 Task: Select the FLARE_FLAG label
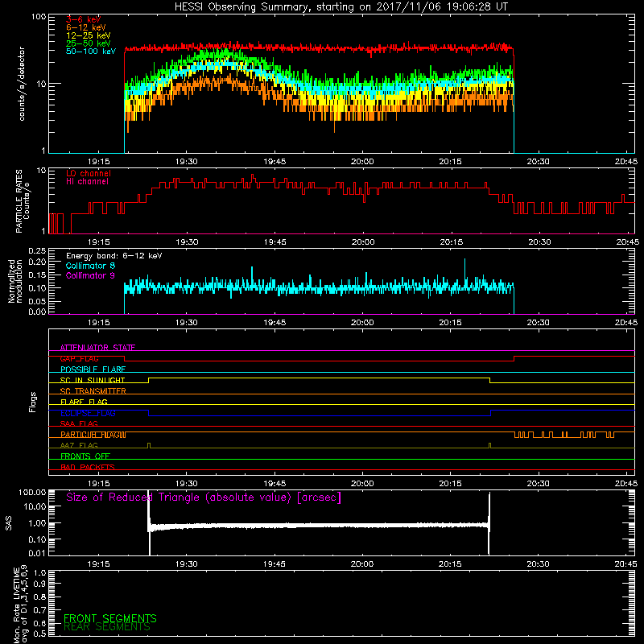(x=84, y=402)
